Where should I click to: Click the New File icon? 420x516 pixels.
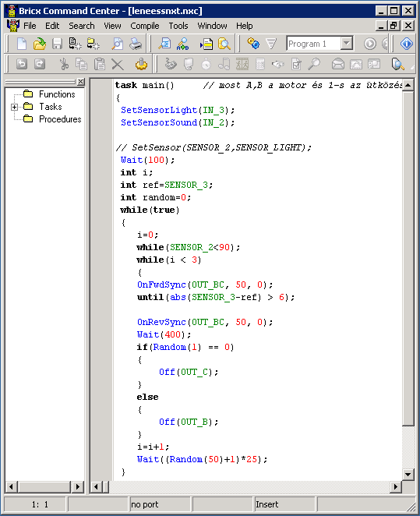point(22,44)
